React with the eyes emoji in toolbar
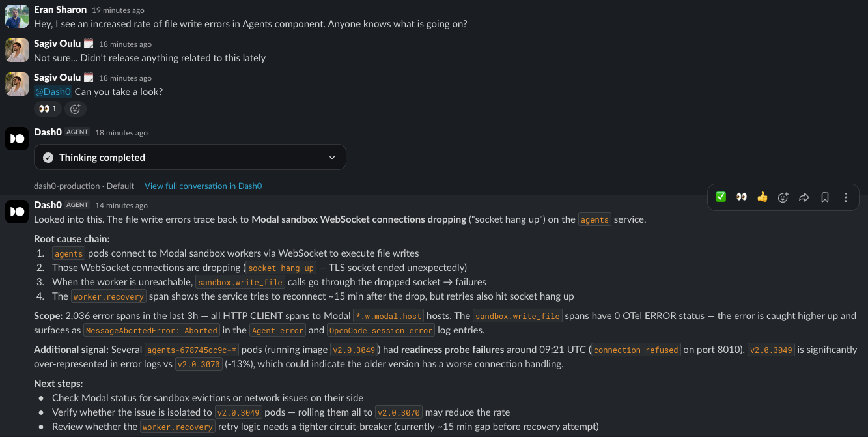Screen dimensions: 868x437 [742, 197]
